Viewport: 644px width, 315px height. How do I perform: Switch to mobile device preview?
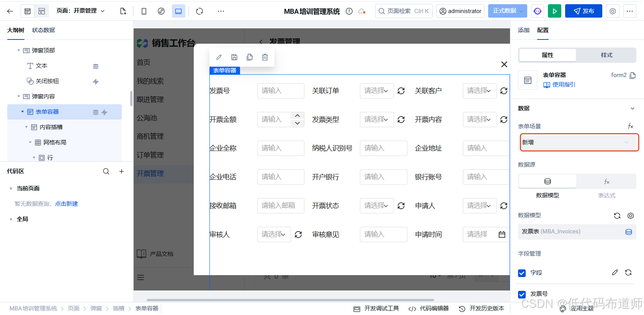coord(144,11)
